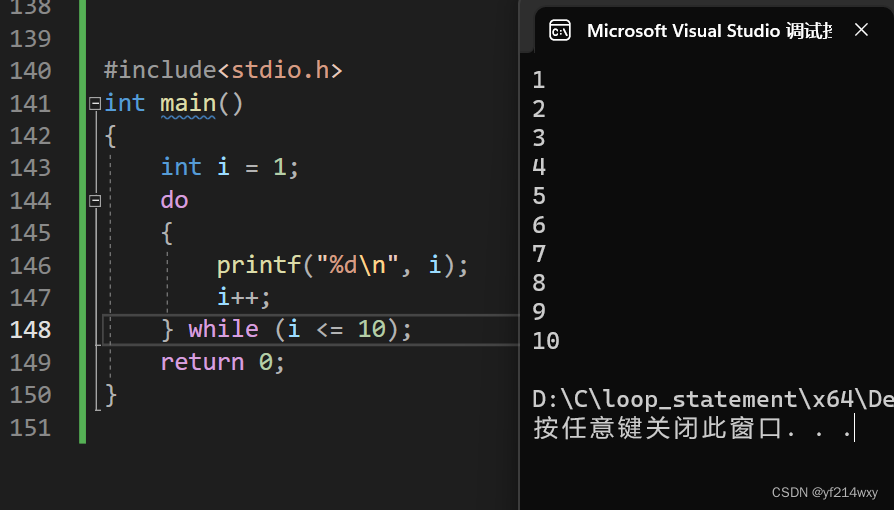
Task: Click the 'while (i <= 10);' condition
Action: [299, 329]
